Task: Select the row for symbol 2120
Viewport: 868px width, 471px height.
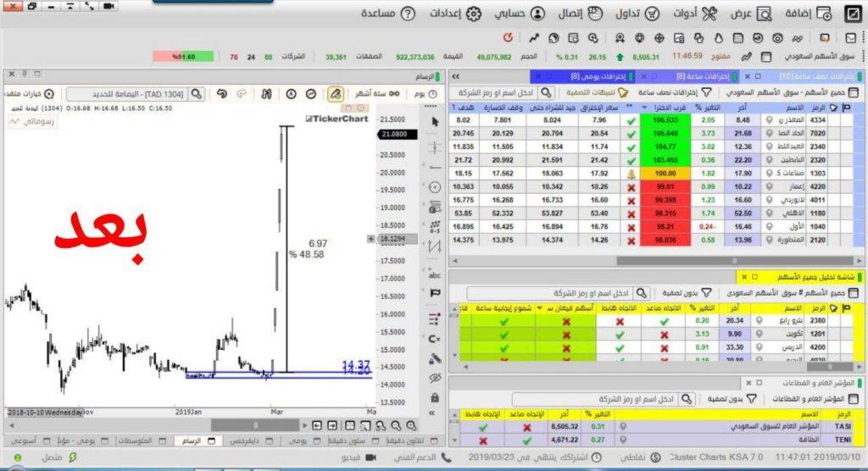Action: (653, 241)
